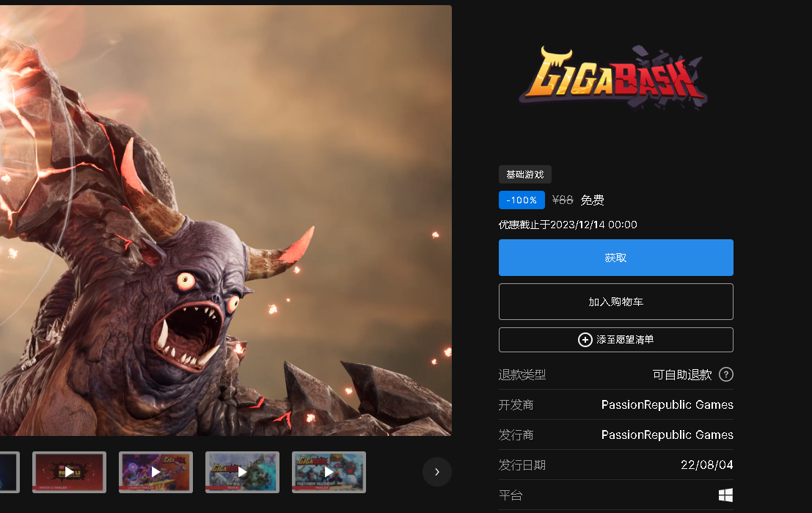
Task: Click the -100% discount badge
Action: (x=522, y=200)
